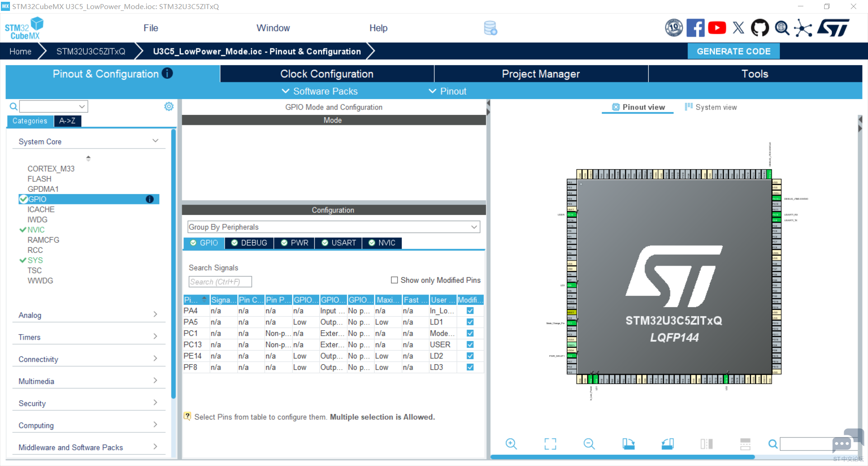Click the Search Signals input field
This screenshot has width=868, height=466.
tap(220, 282)
